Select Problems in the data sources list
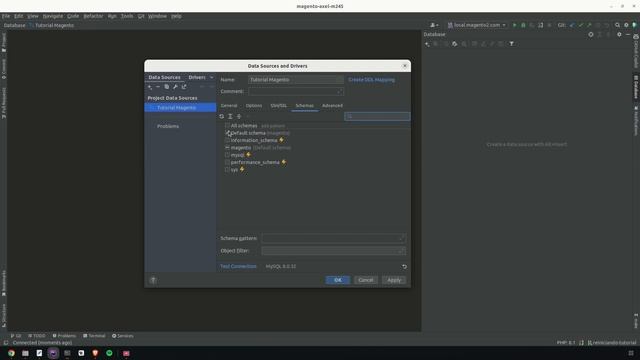 tap(168, 127)
